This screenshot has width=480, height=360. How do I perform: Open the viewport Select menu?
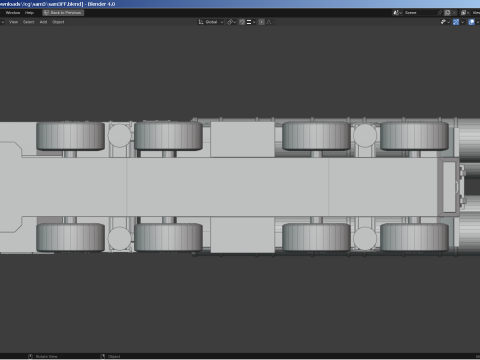click(x=29, y=22)
